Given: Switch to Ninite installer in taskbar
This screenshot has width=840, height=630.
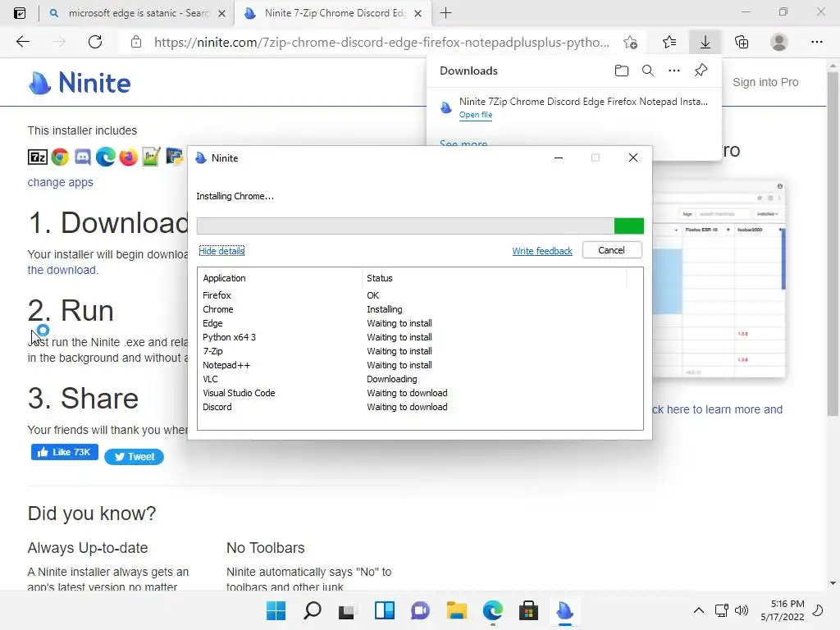Looking at the screenshot, I should coord(564,610).
